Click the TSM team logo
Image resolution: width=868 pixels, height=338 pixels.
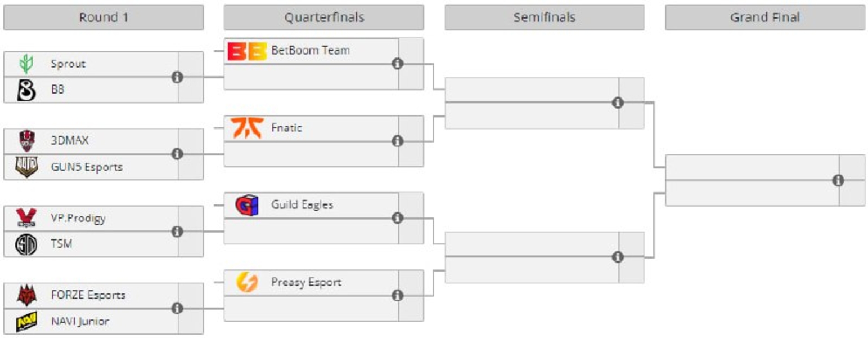point(26,244)
